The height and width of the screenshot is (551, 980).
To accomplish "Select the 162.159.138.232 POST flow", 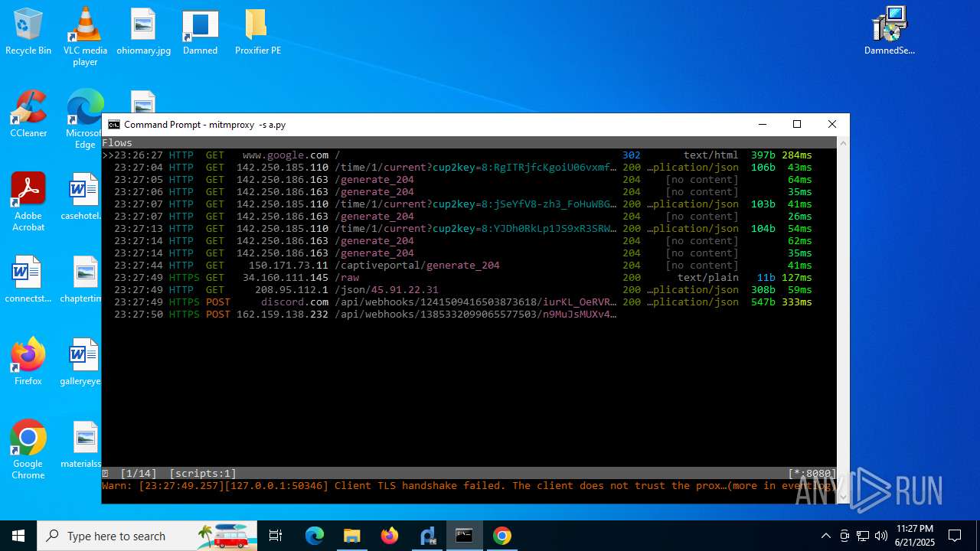I will pyautogui.click(x=469, y=315).
